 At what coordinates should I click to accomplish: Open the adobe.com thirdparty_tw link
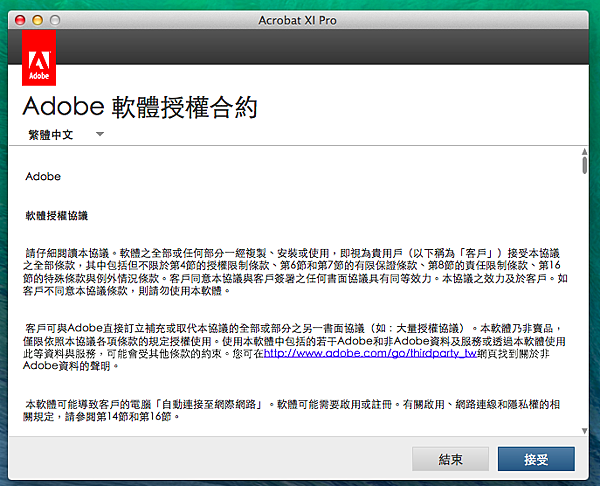point(370,353)
